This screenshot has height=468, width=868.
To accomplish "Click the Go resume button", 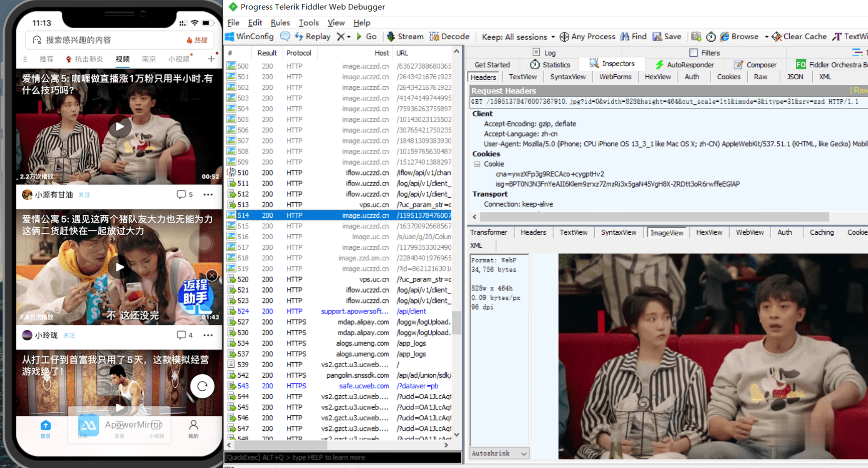I will (367, 36).
